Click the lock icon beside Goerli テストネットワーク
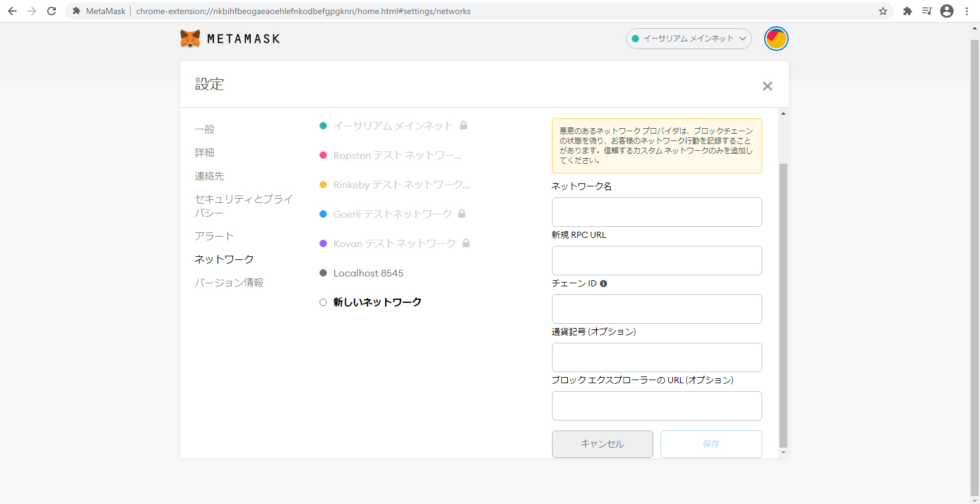Screen dimensions: 980x504 click(x=462, y=213)
